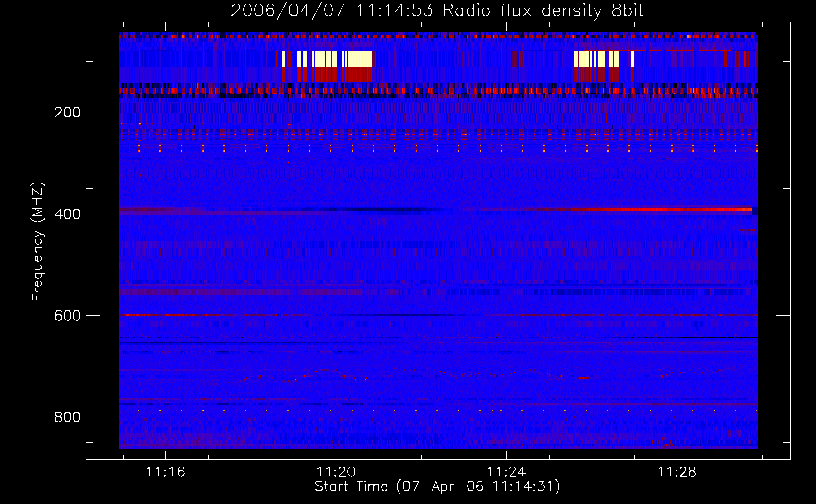Viewport: 816px width, 504px height.
Task: Click the 11:28 time tick label
Action: click(x=677, y=472)
